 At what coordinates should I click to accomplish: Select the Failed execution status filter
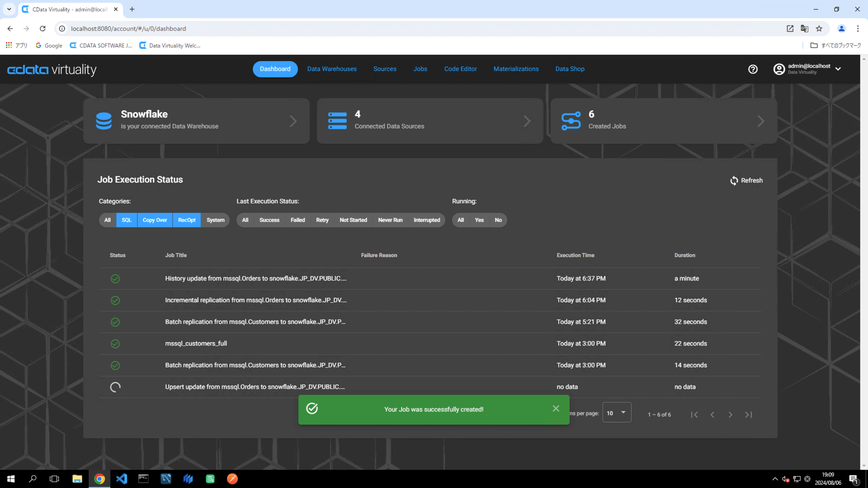click(x=297, y=220)
